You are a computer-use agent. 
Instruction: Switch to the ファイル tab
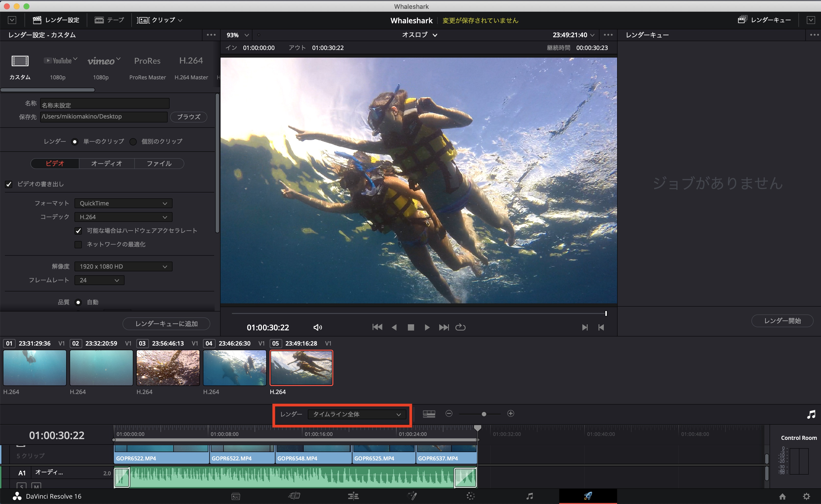(x=159, y=164)
